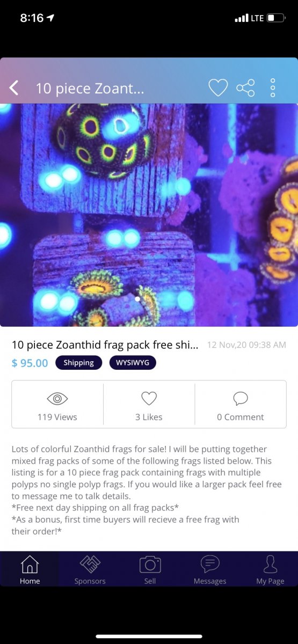
Task: Tap the $ 95.00 price
Action: coord(30,363)
